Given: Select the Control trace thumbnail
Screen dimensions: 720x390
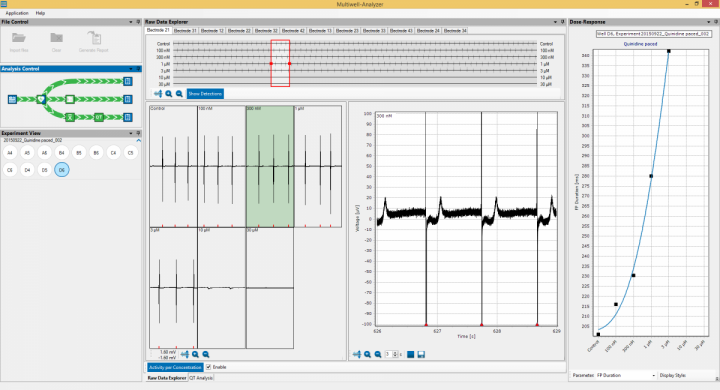Looking at the screenshot, I should pyautogui.click(x=173, y=166).
